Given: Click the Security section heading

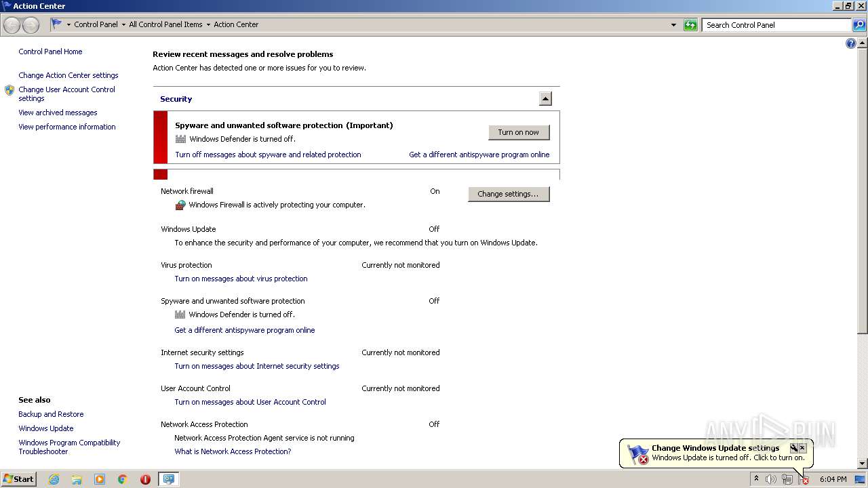Looking at the screenshot, I should tap(176, 99).
